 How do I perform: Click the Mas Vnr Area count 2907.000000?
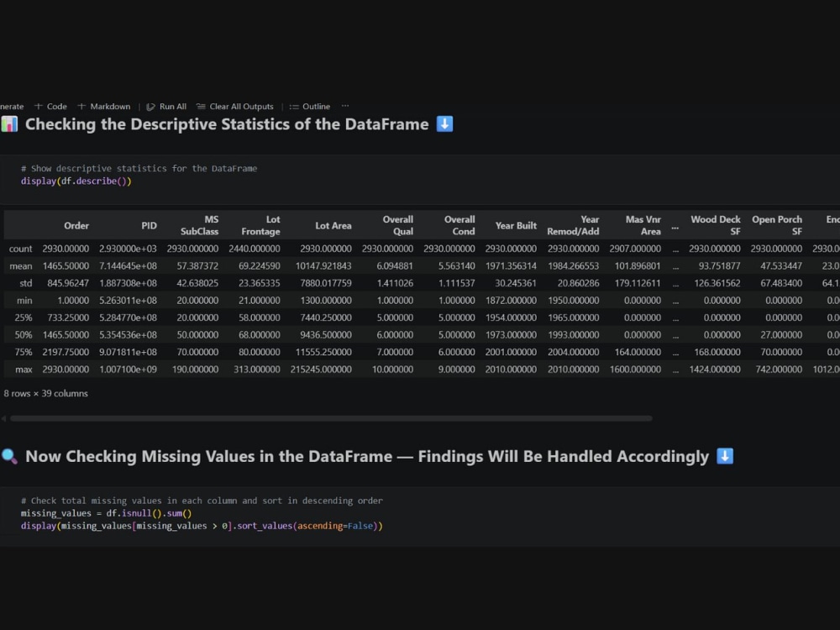click(635, 249)
